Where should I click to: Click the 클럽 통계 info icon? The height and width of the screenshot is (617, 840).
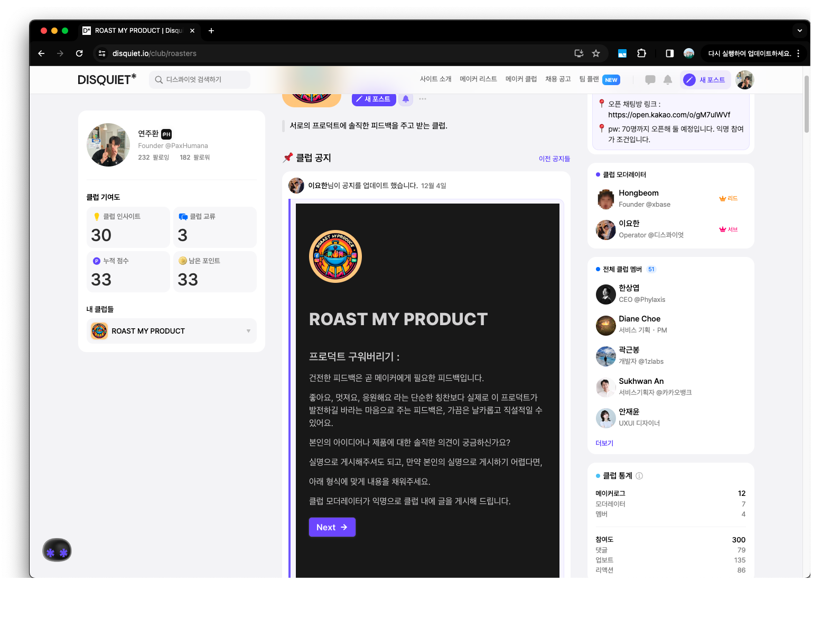[639, 476]
